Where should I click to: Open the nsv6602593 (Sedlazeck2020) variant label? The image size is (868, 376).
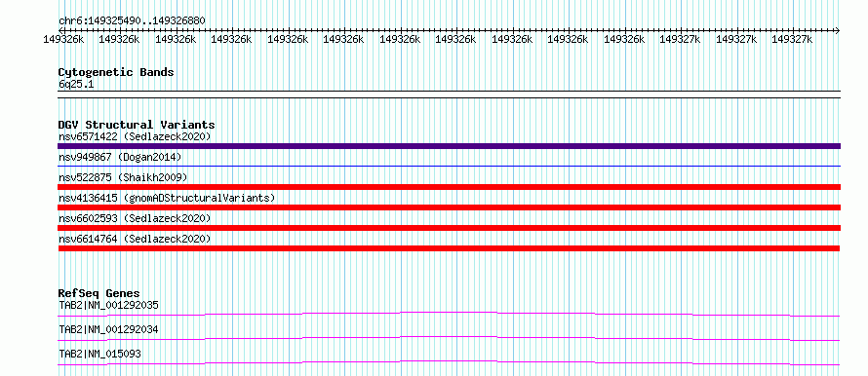coord(135,218)
